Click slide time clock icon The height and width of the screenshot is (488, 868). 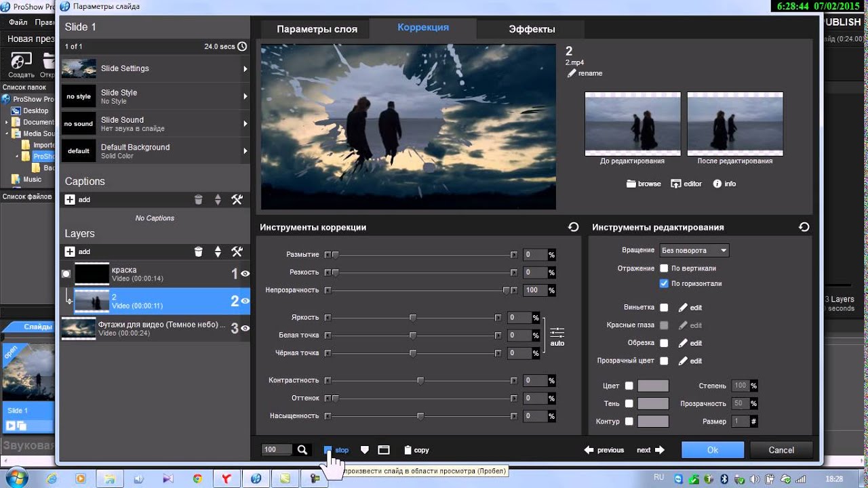[x=242, y=47]
